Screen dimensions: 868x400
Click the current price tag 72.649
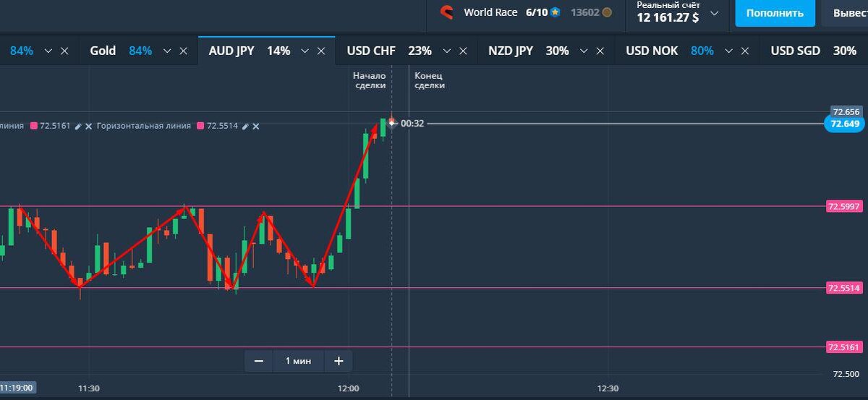846,124
